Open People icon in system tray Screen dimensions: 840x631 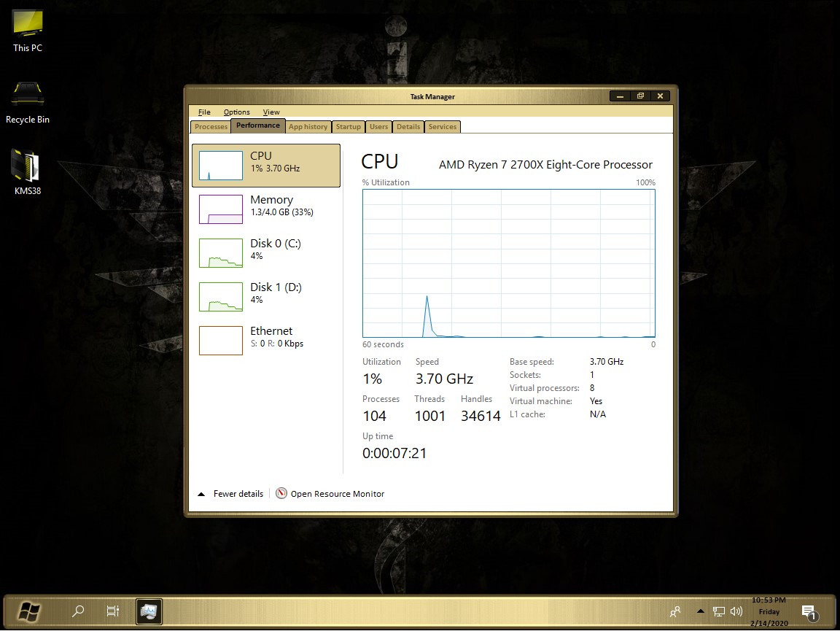(675, 611)
